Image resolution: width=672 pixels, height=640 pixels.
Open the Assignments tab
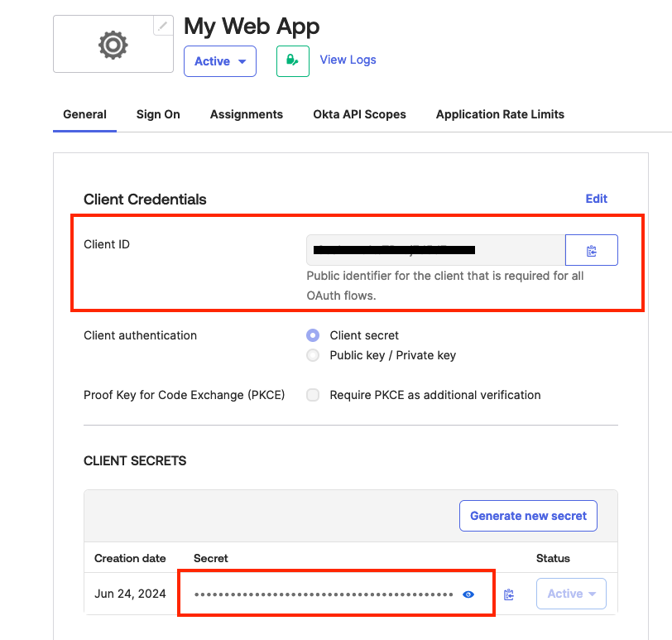(247, 114)
